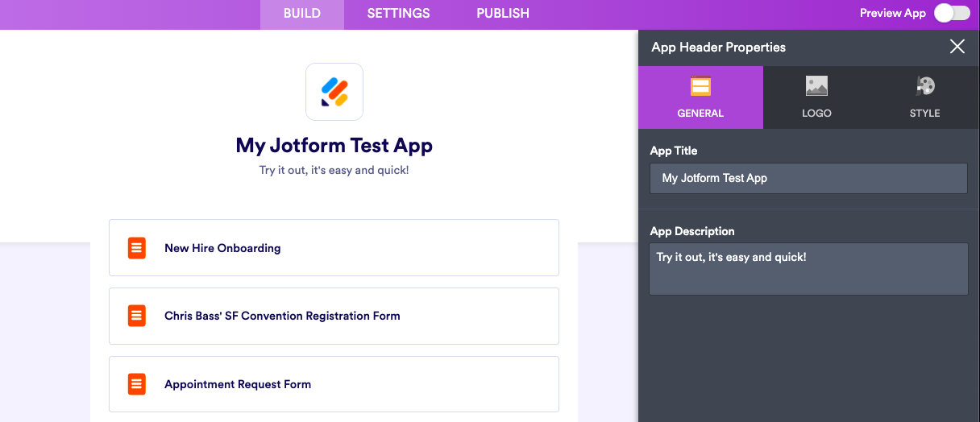
Task: Switch to the Logo properties tab
Action: pyautogui.click(x=816, y=97)
